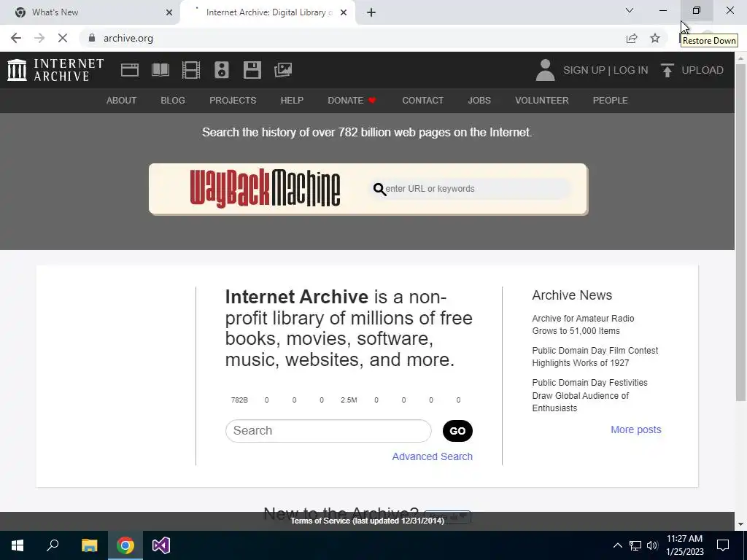Open the JOBS menu item

coord(479,101)
